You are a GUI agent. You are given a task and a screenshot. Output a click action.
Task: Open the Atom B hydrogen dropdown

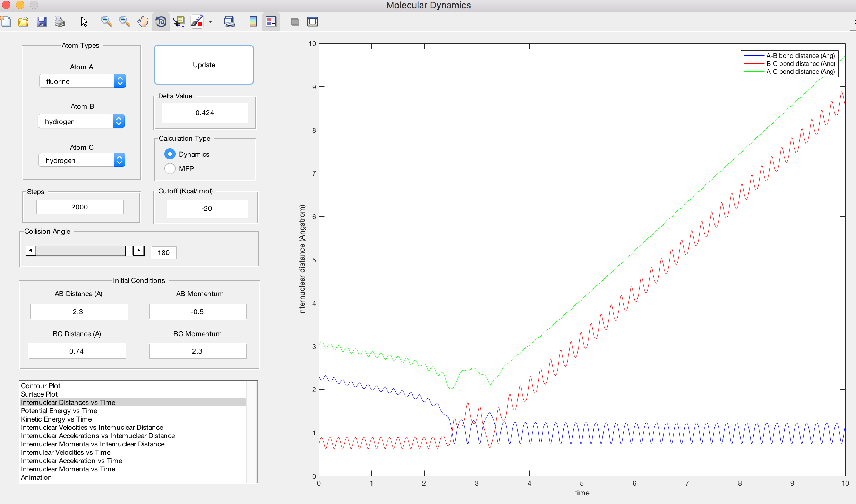(81, 121)
